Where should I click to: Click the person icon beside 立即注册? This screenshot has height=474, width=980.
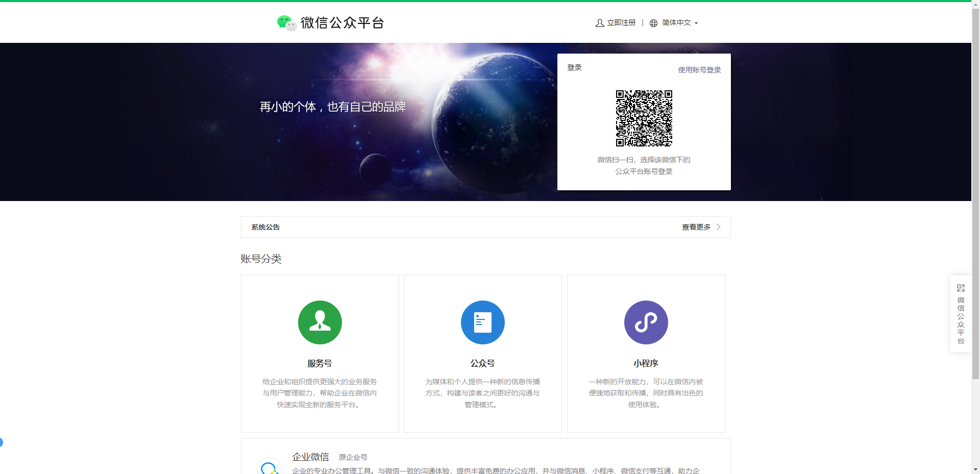tap(599, 23)
